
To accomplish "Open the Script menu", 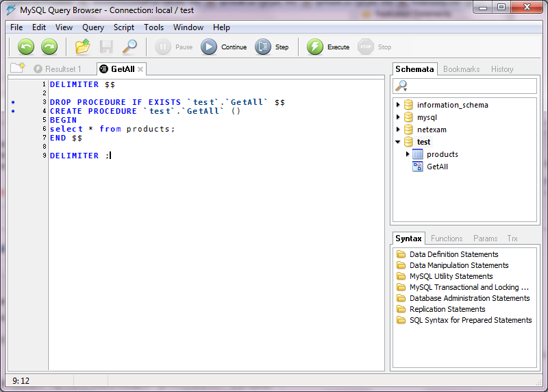I will pos(124,27).
